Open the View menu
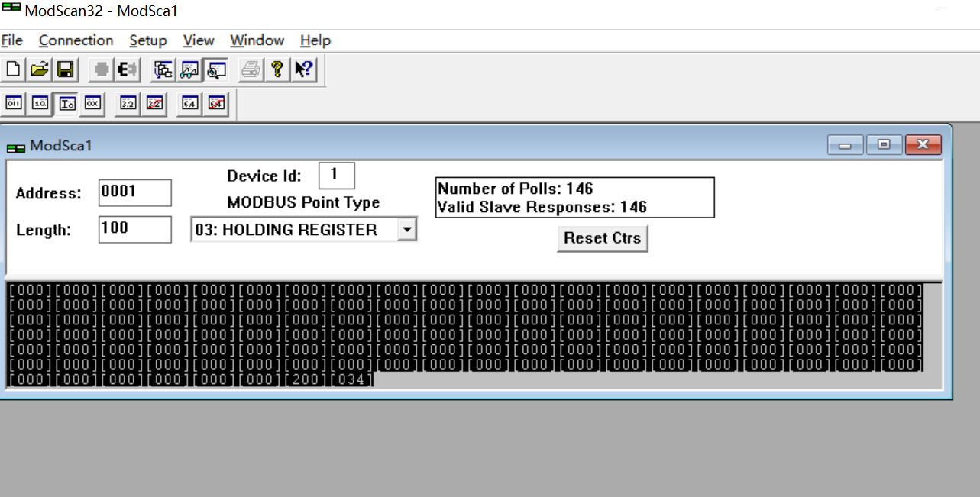Screen dimensions: 980x497 [199, 40]
